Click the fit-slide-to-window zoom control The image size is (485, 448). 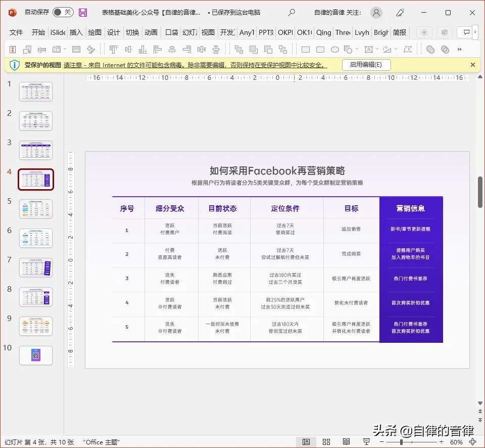coord(473,442)
